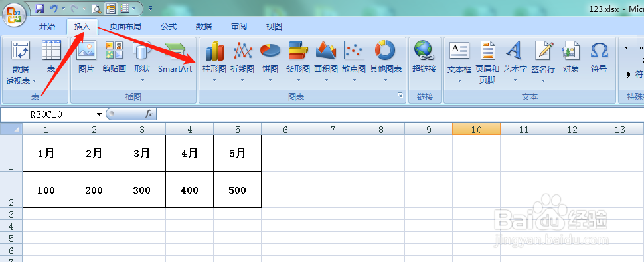Screen dimensions: 644x262
Task: Expand the 数据透视表 dropdown arrow
Action: (x=34, y=81)
